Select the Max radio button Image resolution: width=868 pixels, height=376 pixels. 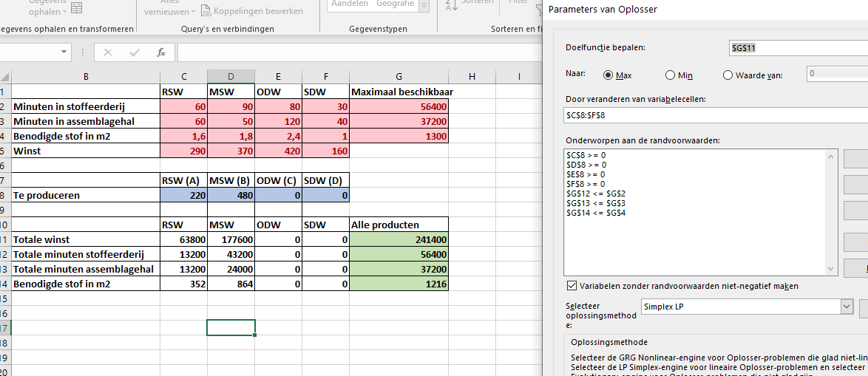point(607,75)
